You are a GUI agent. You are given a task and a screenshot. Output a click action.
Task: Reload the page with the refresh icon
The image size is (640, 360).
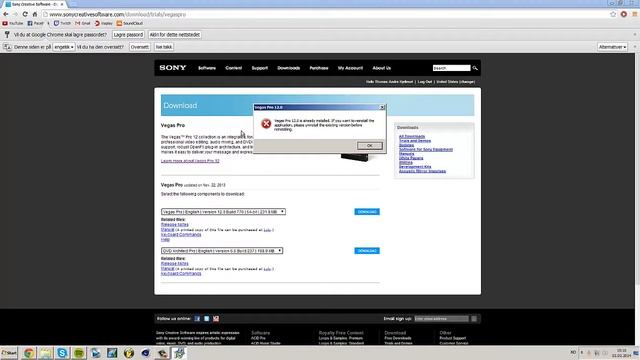25,14
